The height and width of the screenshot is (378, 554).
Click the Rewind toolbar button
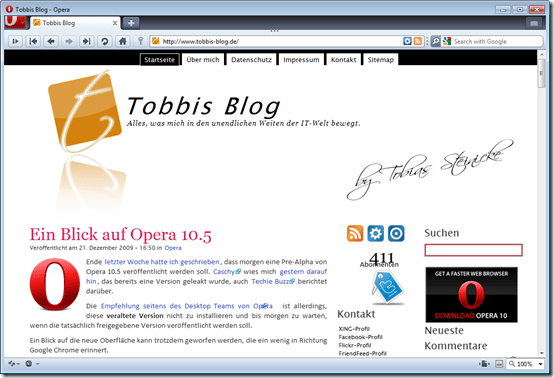[x=33, y=41]
